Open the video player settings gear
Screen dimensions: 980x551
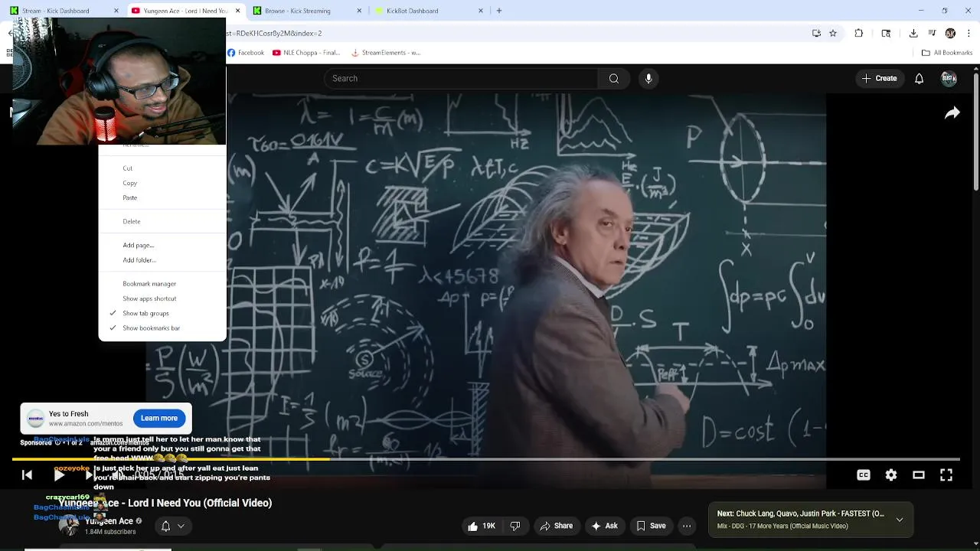click(891, 475)
